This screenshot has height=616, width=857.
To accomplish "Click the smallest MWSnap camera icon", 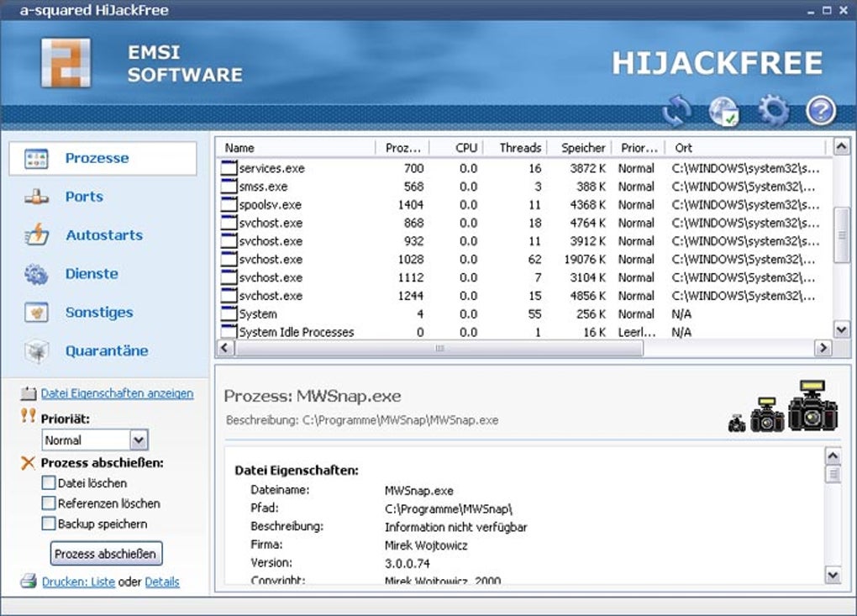I will (737, 423).
